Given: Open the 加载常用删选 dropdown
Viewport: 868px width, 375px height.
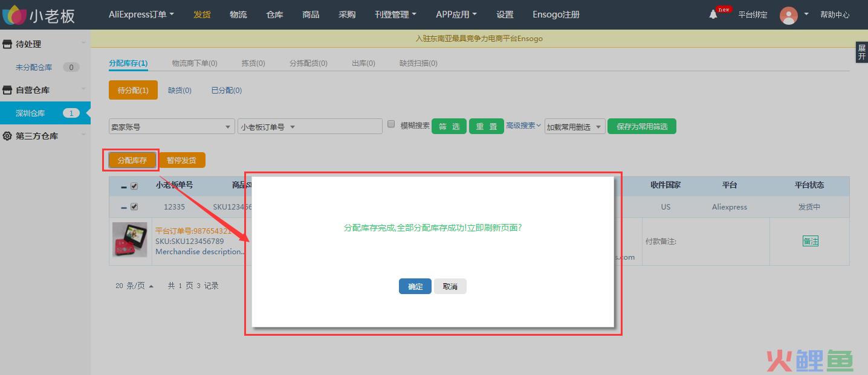Looking at the screenshot, I should (575, 127).
